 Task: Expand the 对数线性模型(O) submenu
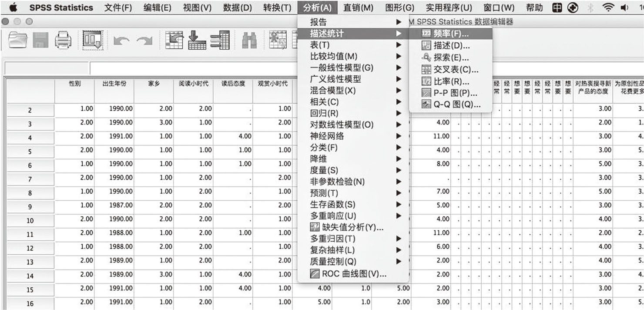coord(353,125)
